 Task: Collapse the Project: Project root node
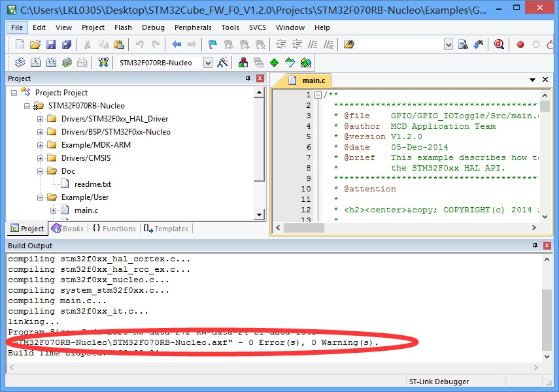[x=14, y=93]
